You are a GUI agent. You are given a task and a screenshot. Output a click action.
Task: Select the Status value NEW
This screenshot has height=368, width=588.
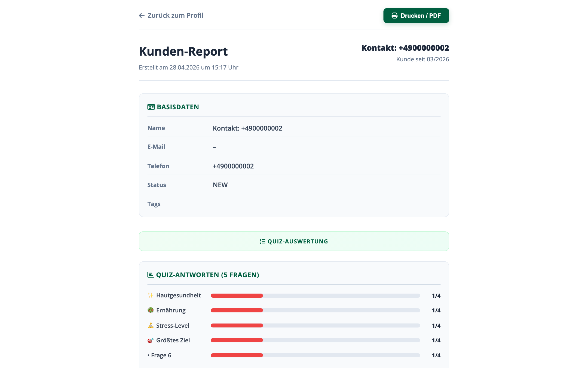220,185
